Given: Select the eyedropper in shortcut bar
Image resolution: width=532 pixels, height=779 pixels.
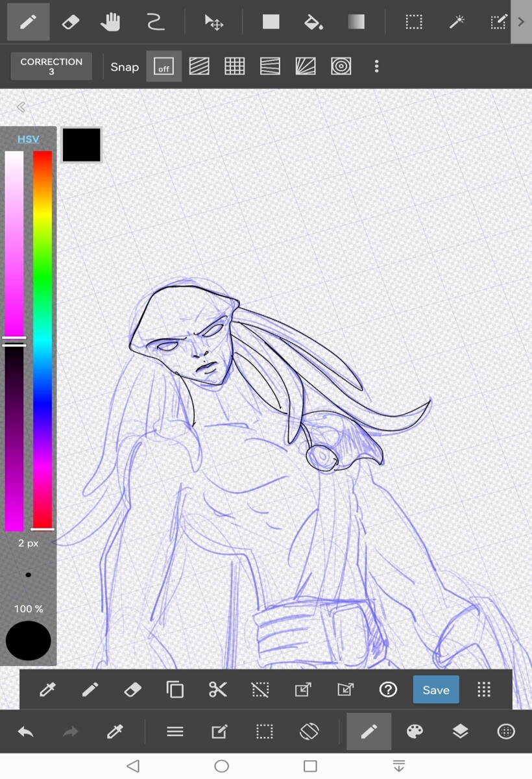Looking at the screenshot, I should pos(47,690).
